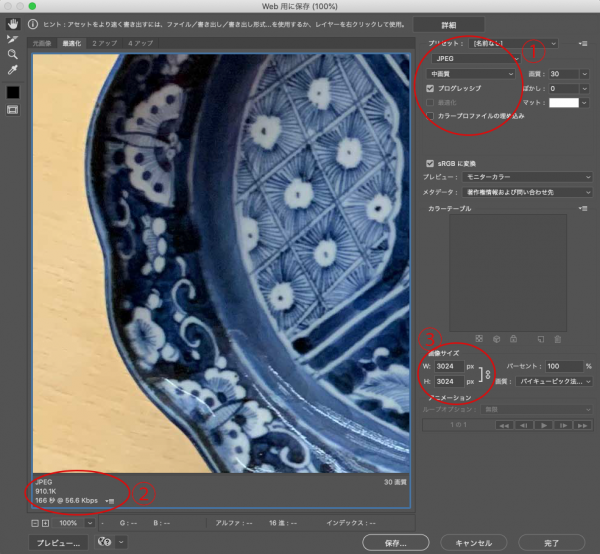Image resolution: width=600 pixels, height=554 pixels.
Task: Disable the プログレッシブ checkbox
Action: [430, 88]
